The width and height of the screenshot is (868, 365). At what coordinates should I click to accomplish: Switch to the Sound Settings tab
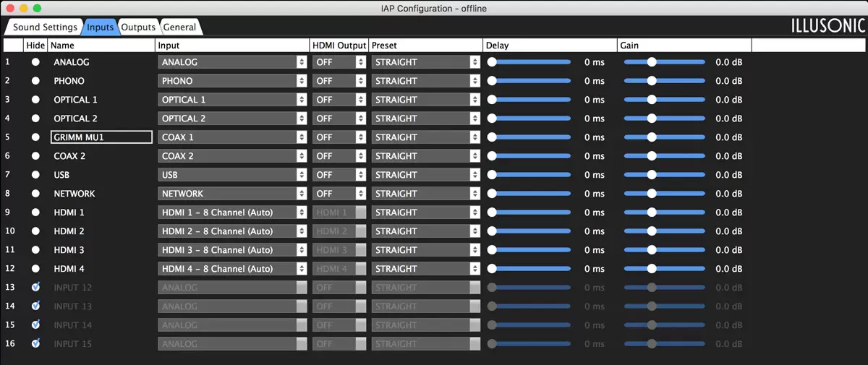point(45,27)
